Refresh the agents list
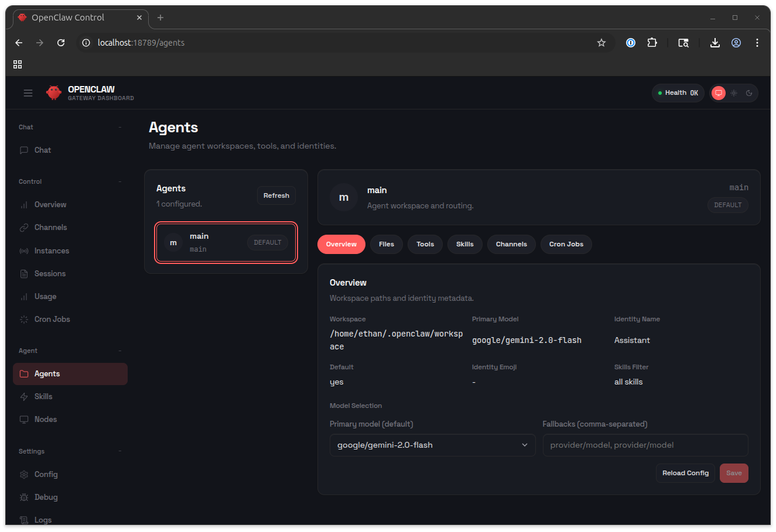Image resolution: width=776 pixels, height=532 pixels. pyautogui.click(x=276, y=195)
